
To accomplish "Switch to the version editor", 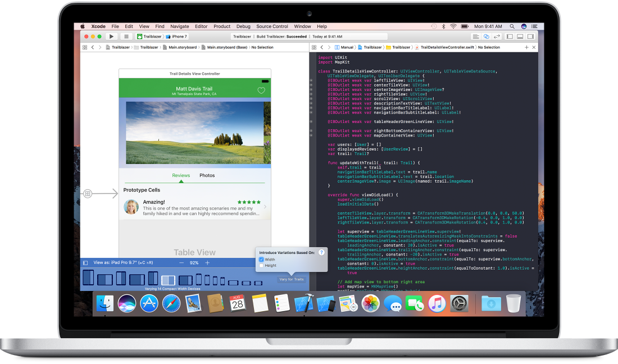I will pyautogui.click(x=497, y=37).
